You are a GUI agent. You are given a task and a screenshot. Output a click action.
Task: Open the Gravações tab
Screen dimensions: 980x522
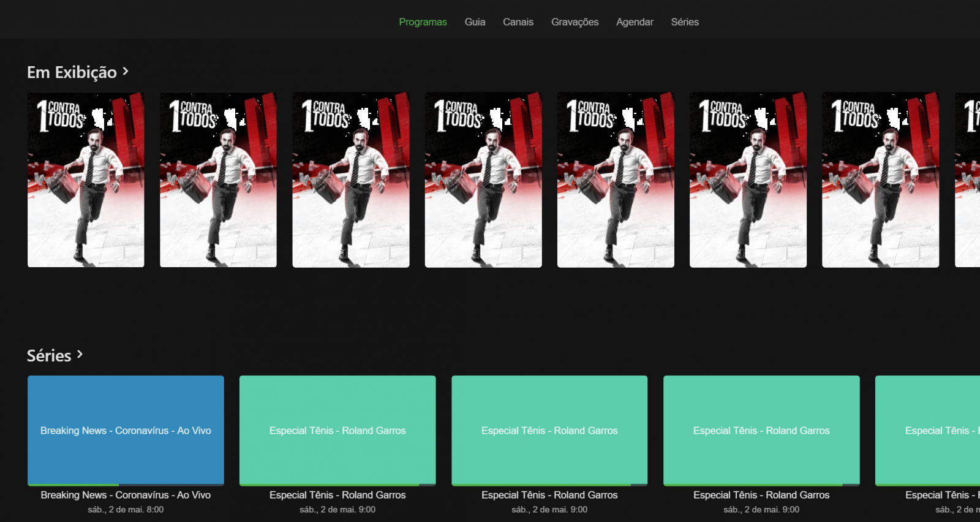pos(575,22)
